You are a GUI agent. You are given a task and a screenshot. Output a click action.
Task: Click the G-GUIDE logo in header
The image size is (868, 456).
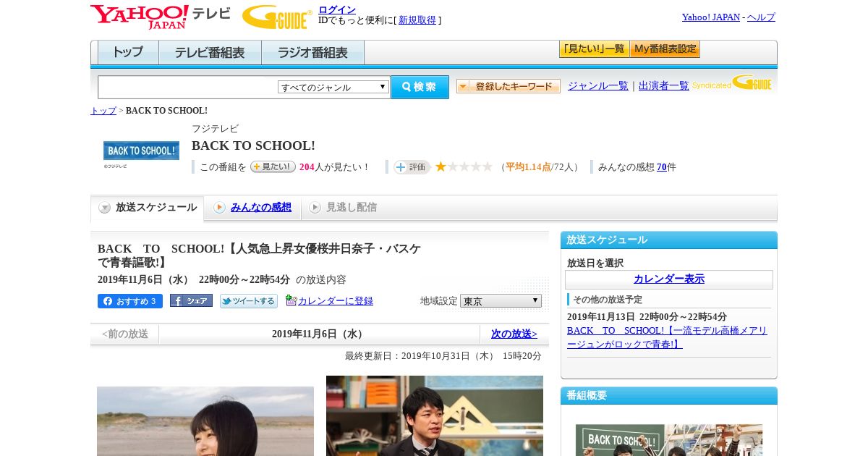[277, 17]
